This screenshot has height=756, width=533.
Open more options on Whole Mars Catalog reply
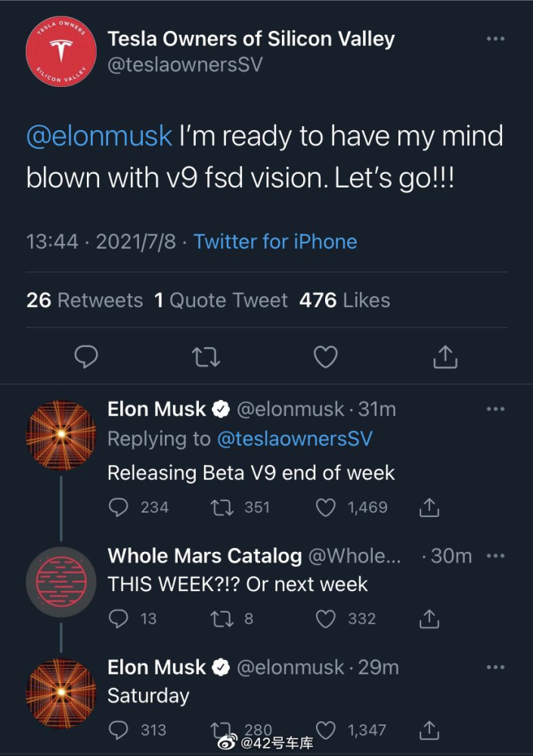[495, 556]
